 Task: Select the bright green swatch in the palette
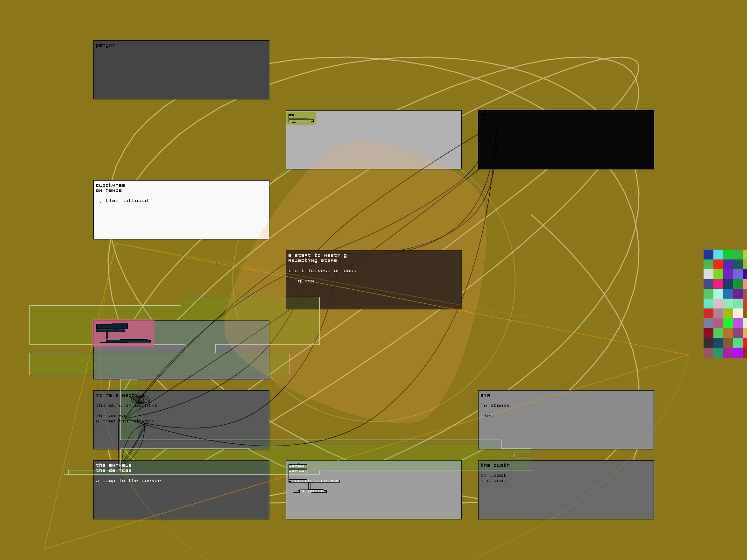point(728,323)
